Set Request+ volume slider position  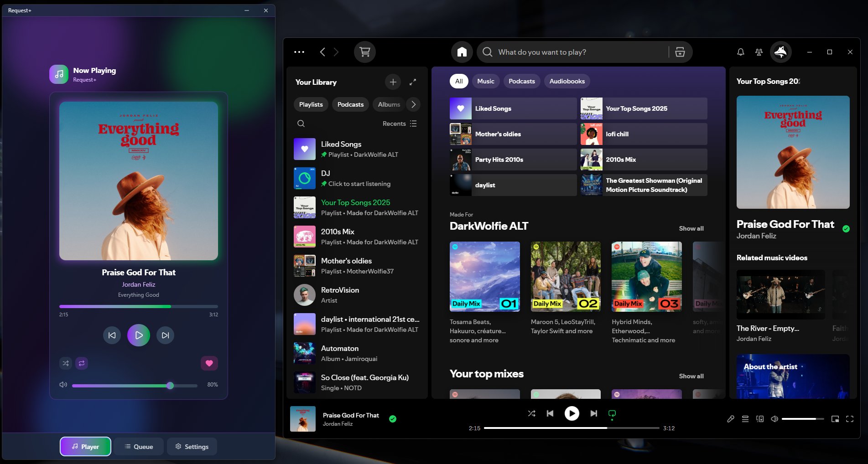[x=135, y=385]
